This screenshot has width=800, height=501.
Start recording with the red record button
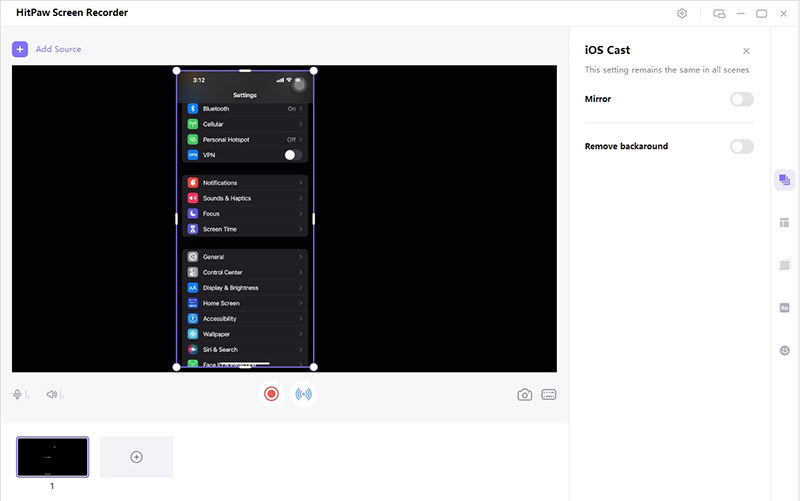pyautogui.click(x=271, y=394)
